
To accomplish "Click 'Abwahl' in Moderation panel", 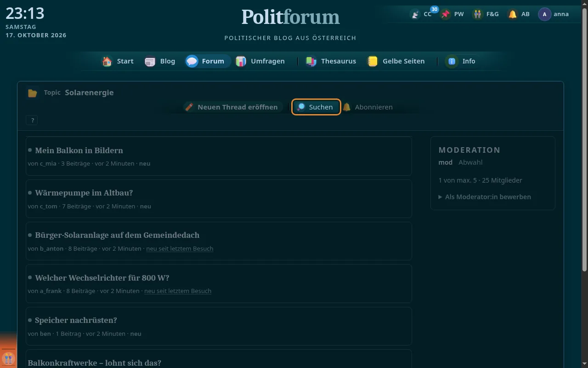I will click(x=470, y=162).
